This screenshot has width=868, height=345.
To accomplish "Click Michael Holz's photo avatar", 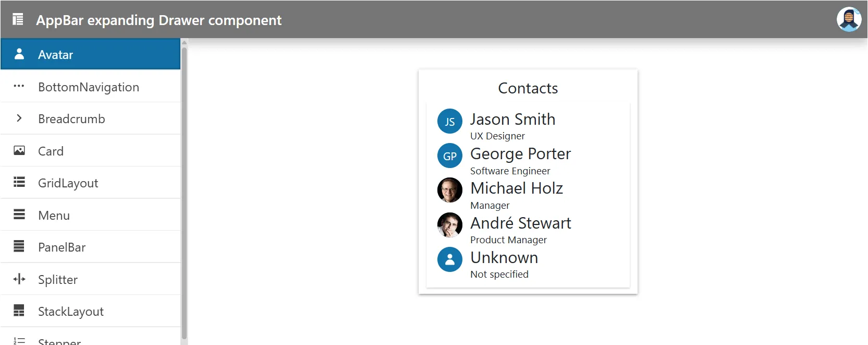I will point(450,190).
